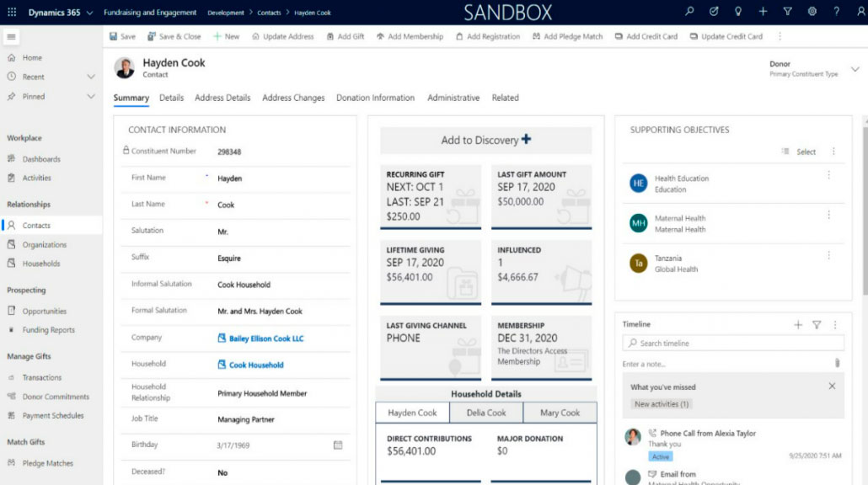The image size is (868, 485).
Task: Add a new timeline activity with plus icon
Action: coord(798,325)
